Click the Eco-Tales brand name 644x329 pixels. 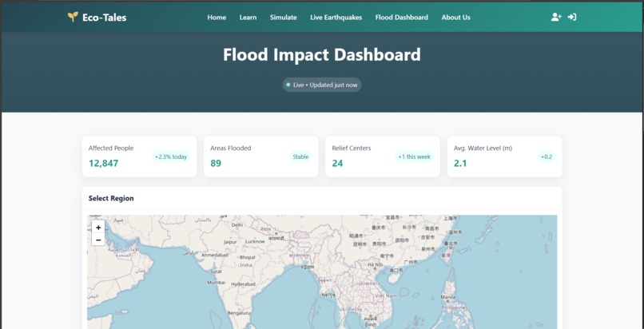coord(105,18)
